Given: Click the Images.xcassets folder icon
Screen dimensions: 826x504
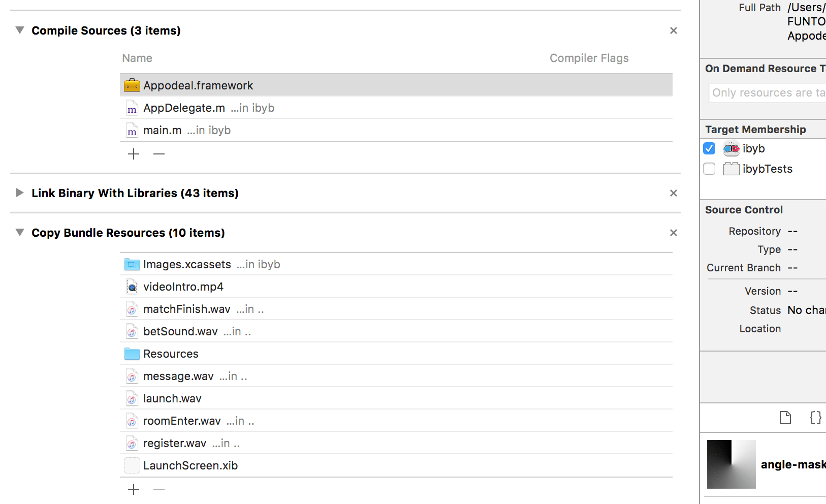Looking at the screenshot, I should click(132, 265).
